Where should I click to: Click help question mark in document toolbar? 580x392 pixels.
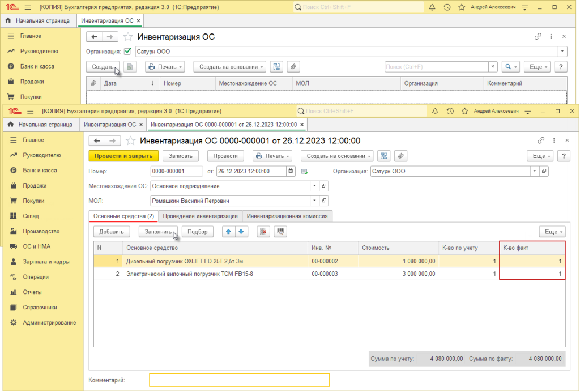coord(564,156)
